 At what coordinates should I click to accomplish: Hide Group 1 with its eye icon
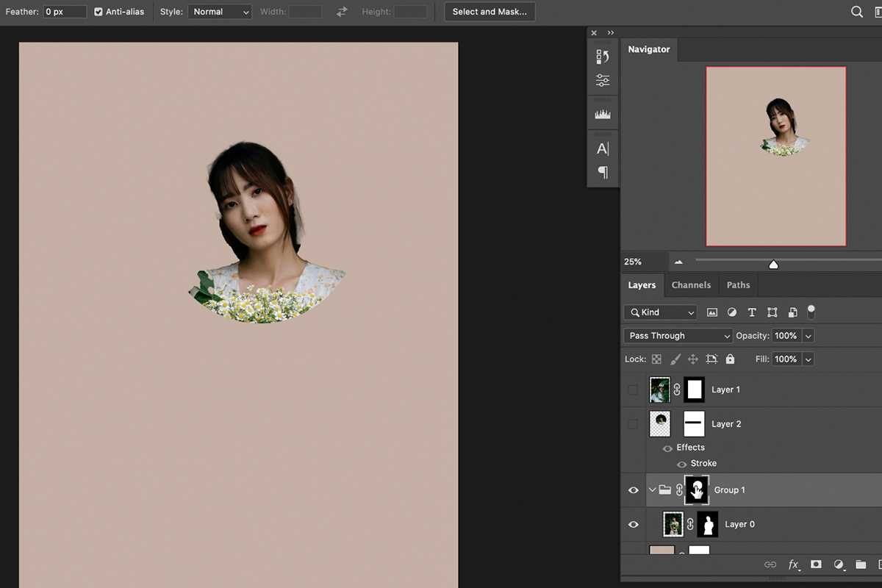(633, 490)
